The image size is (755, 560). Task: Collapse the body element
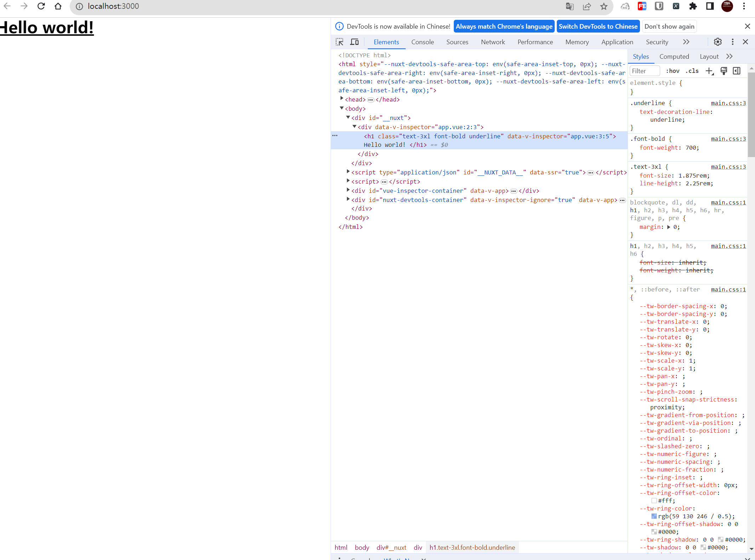pos(342,108)
